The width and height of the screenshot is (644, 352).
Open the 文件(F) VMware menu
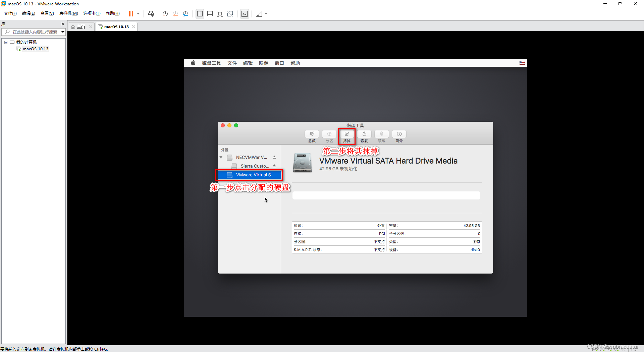(10, 13)
